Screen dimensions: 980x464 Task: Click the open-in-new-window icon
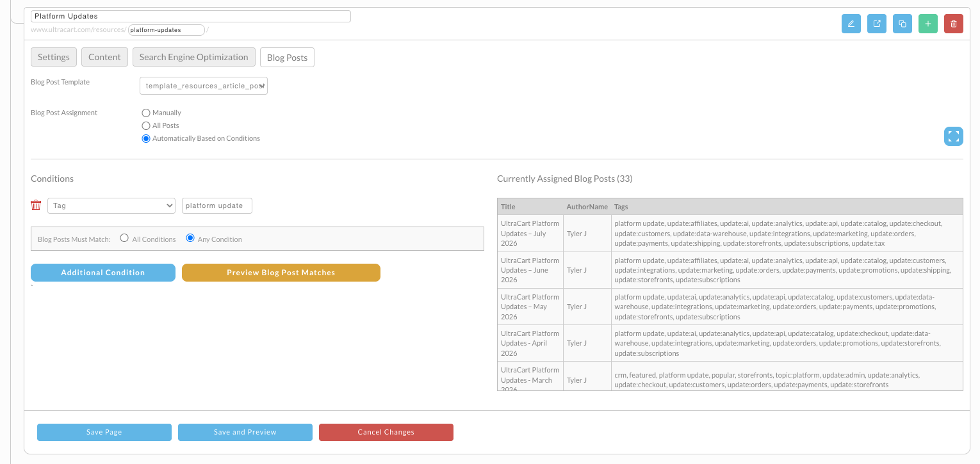pos(877,24)
